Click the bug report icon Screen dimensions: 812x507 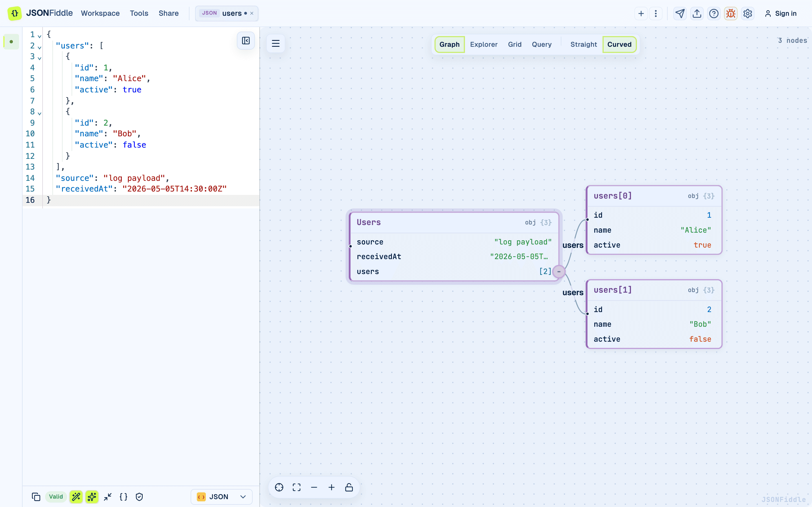pos(731,14)
